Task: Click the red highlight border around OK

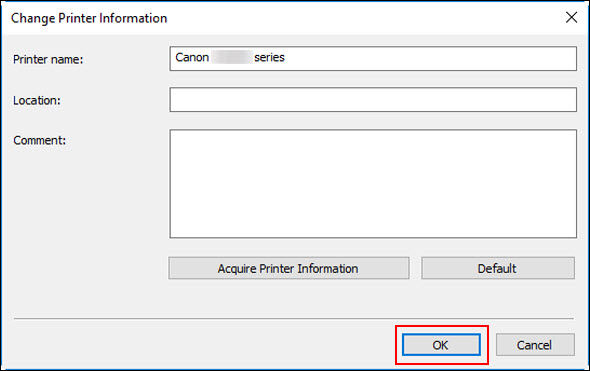Action: click(442, 327)
